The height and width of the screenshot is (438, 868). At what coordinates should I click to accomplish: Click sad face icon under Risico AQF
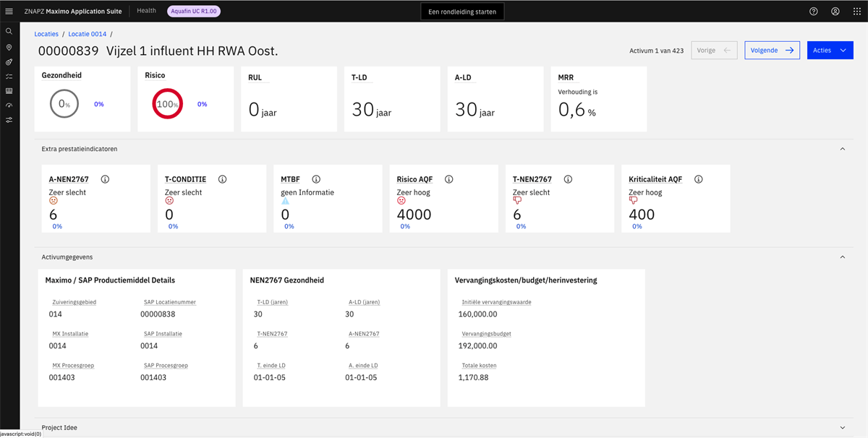click(x=401, y=201)
